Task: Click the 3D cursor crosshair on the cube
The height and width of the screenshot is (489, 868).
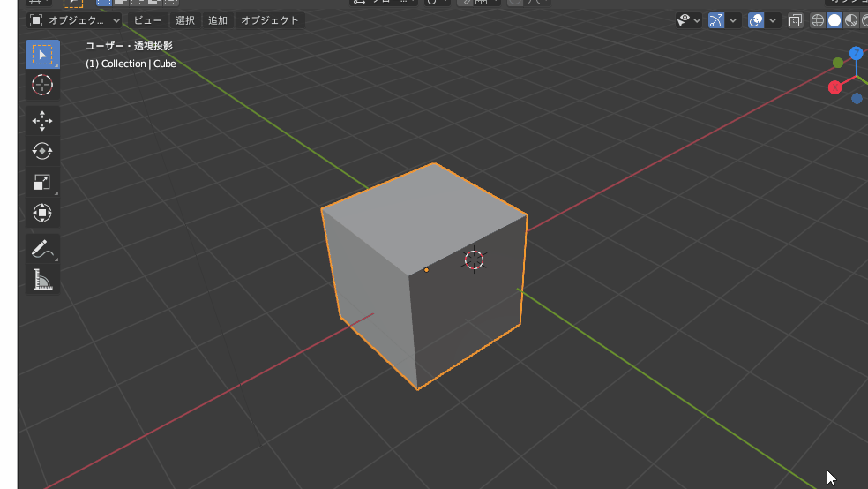Action: pyautogui.click(x=474, y=260)
